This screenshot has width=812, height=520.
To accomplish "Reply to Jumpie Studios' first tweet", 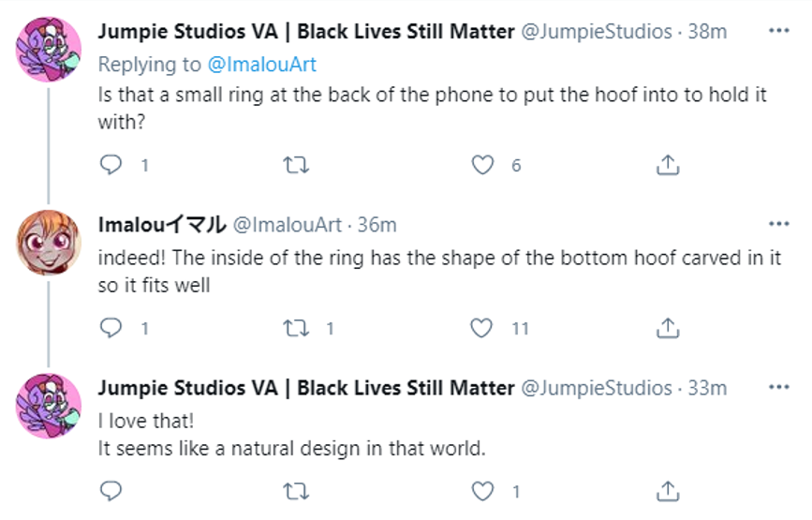I will (111, 166).
